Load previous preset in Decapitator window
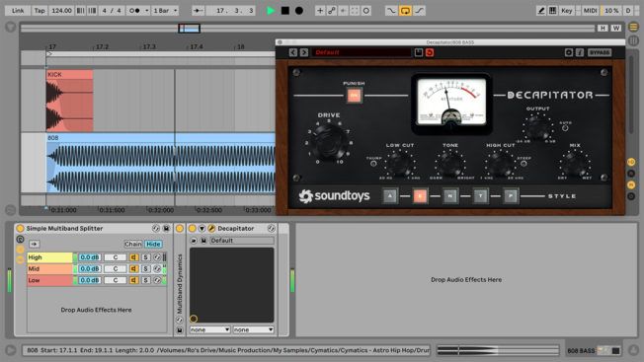The width and height of the screenshot is (644, 362). coord(292,52)
